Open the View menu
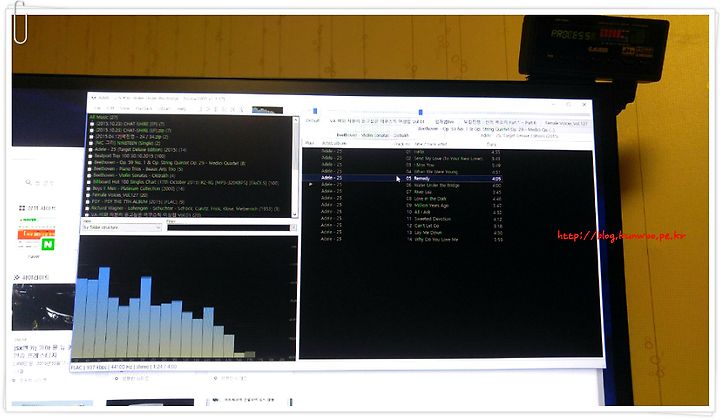 pyautogui.click(x=125, y=109)
